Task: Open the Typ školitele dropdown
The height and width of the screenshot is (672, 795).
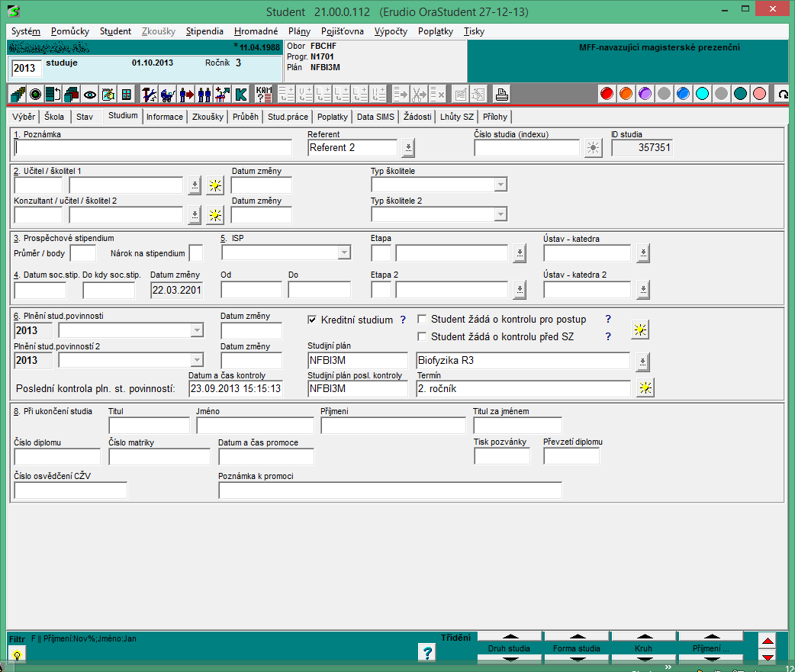Action: click(x=500, y=185)
